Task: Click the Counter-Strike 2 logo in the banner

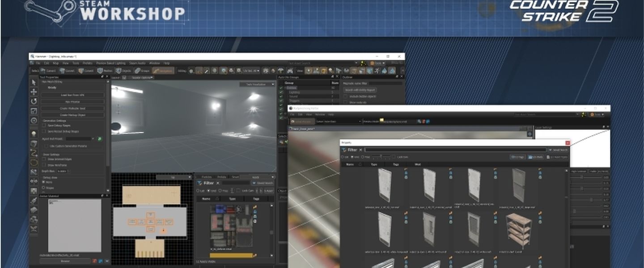Action: coord(564,11)
